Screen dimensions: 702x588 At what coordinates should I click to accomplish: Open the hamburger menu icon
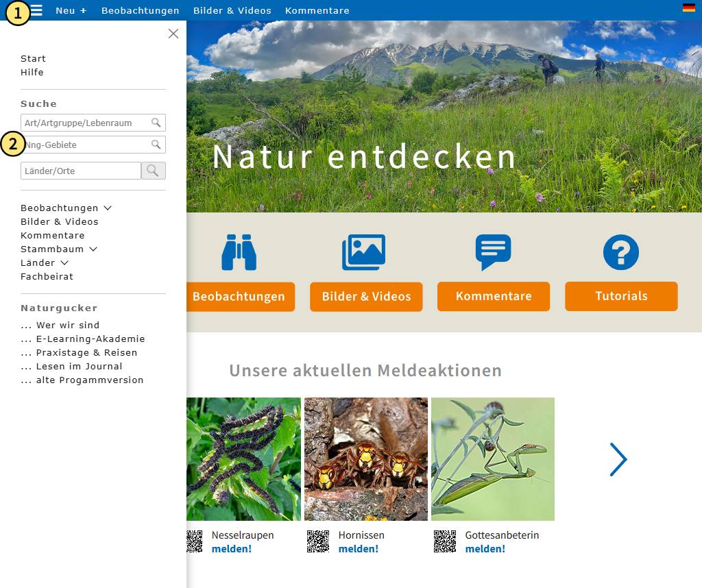(36, 10)
